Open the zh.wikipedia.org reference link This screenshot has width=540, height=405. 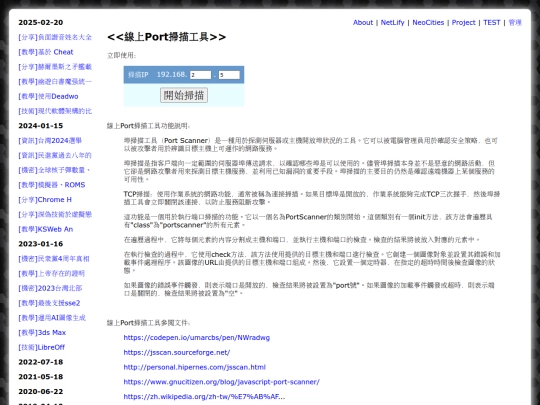pyautogui.click(x=204, y=397)
